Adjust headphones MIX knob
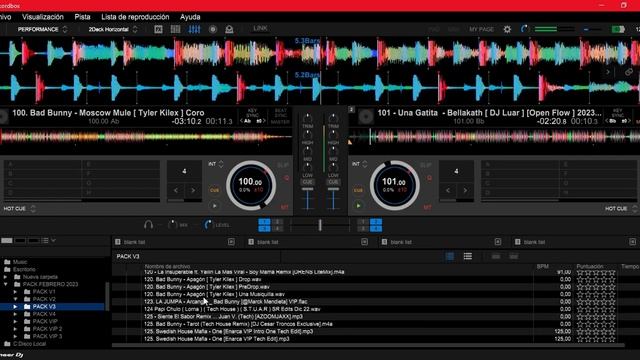The width and height of the screenshot is (640, 360). pyautogui.click(x=172, y=224)
